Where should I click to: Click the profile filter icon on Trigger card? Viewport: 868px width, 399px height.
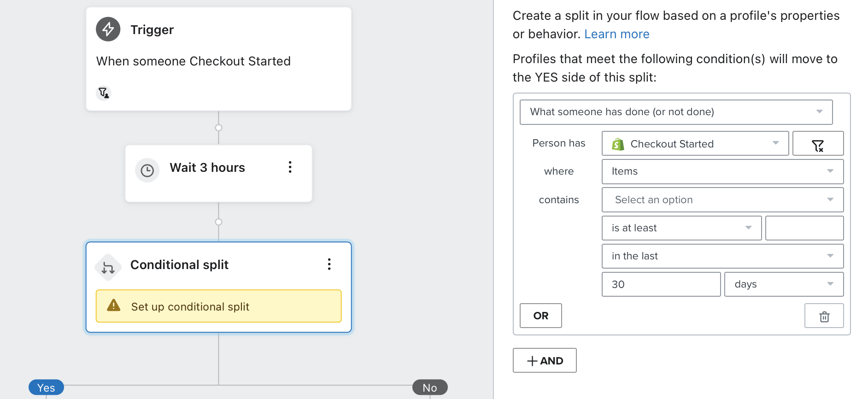[104, 93]
